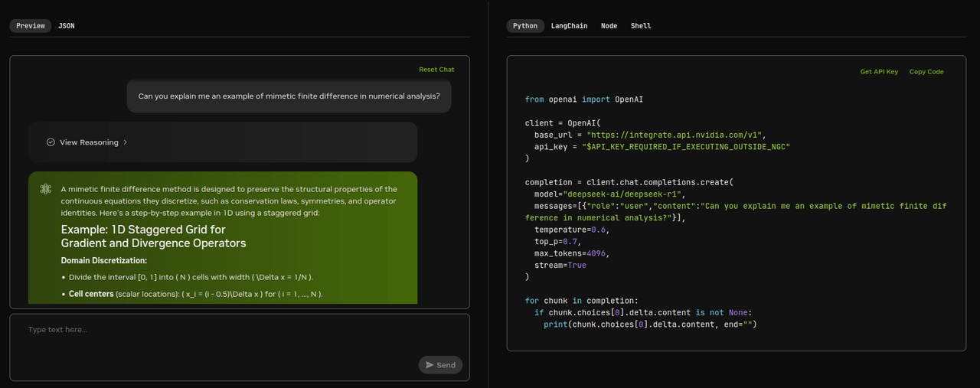Click the max_tokens=4096 code line
Viewport: 980px width, 388px height.
(x=572, y=253)
